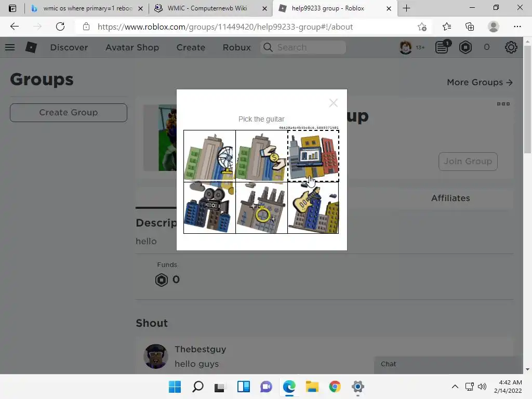Click the page vertical scrollbar thumb
Screen dimensions: 532x399
(x=527, y=99)
